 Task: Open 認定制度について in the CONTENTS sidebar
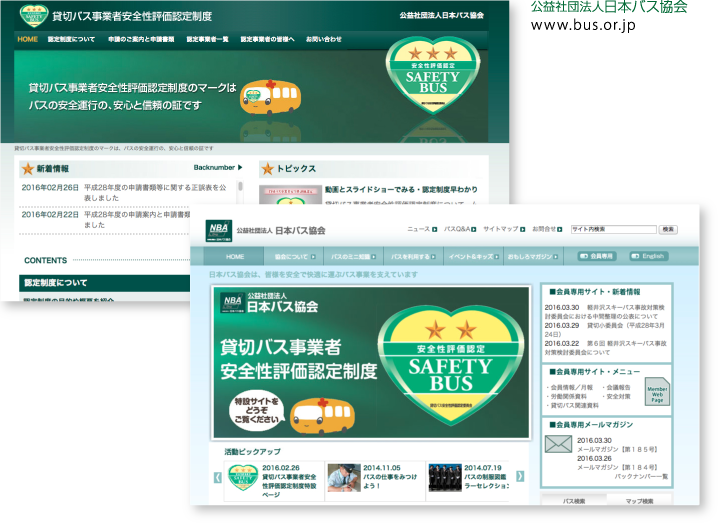tap(105, 282)
